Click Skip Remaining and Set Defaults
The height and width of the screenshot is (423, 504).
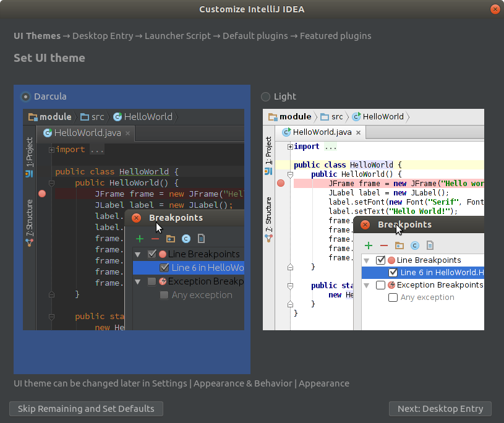[x=86, y=409]
